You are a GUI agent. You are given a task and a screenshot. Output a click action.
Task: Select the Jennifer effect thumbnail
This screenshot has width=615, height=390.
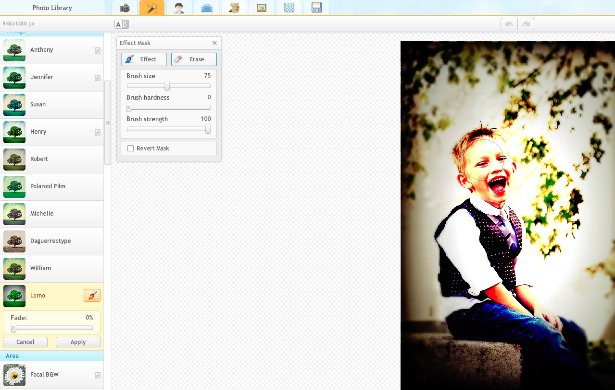coord(14,77)
